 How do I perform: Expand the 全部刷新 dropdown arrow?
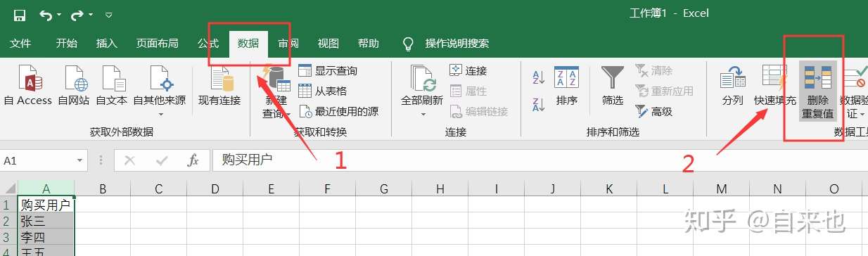point(422,113)
